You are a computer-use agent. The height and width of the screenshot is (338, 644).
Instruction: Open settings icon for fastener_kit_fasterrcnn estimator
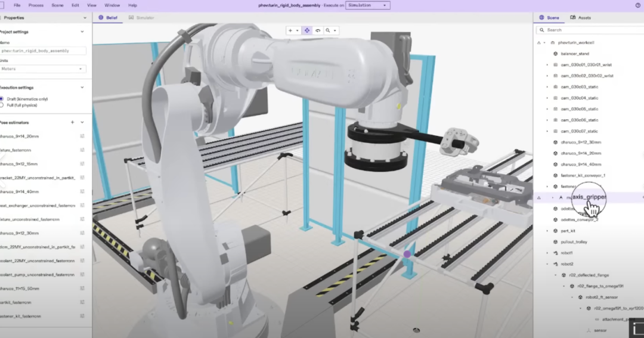point(82,316)
